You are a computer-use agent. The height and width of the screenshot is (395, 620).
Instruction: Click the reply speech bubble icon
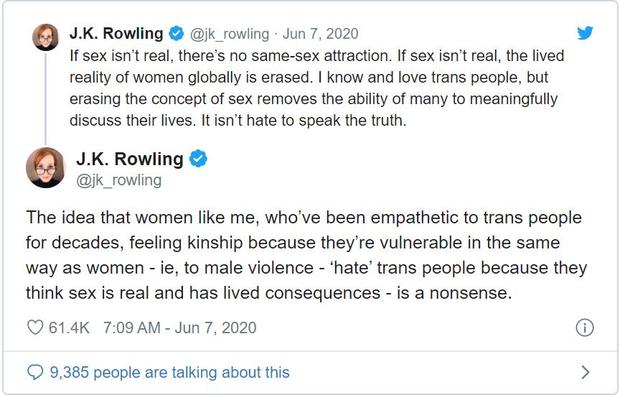coord(35,372)
